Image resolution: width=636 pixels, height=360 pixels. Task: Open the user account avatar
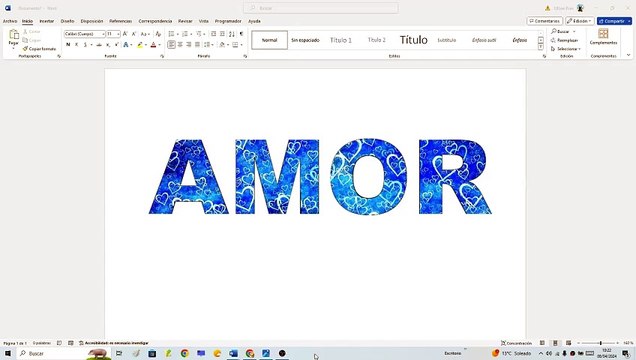tap(580, 8)
